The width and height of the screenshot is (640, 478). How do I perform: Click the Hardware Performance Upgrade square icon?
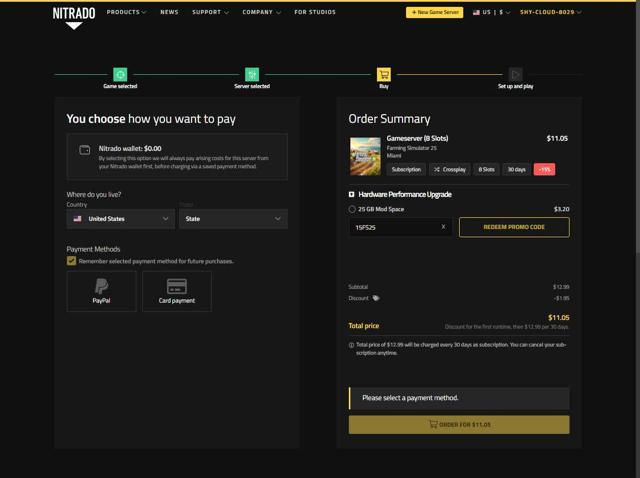click(351, 194)
